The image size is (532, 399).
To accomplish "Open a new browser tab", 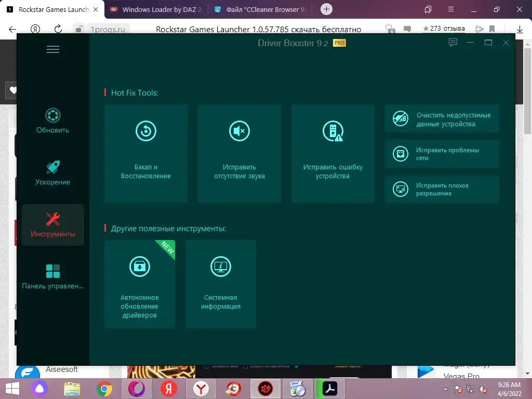I will pos(326,9).
